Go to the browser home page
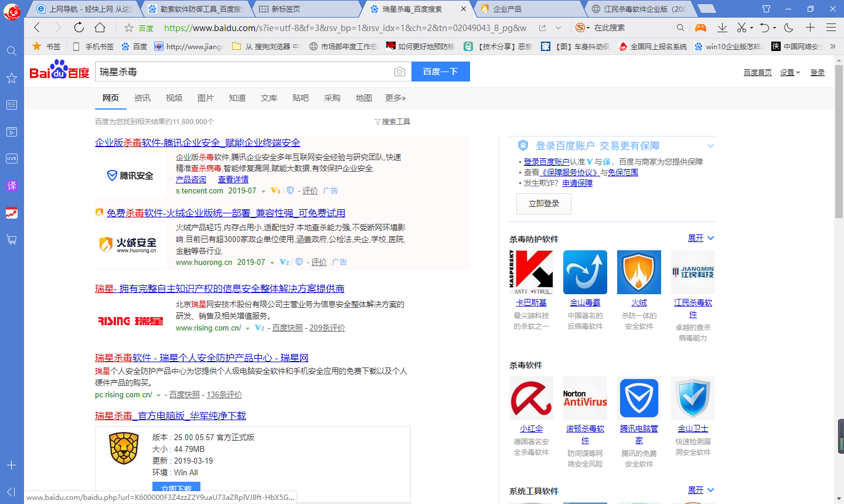 pos(100,28)
